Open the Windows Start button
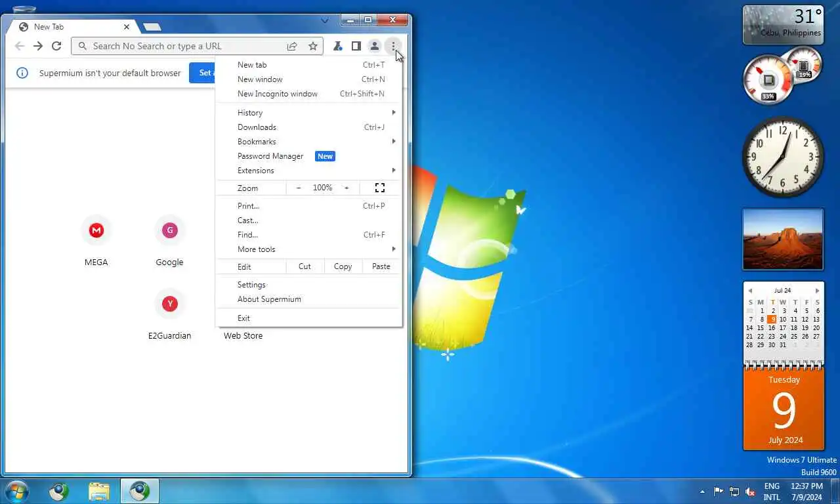The image size is (840, 504). click(x=16, y=491)
